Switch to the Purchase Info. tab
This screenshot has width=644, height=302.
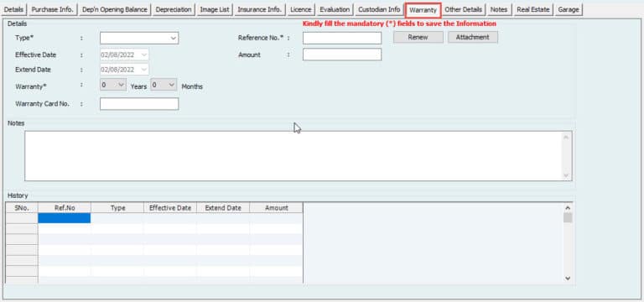52,9
